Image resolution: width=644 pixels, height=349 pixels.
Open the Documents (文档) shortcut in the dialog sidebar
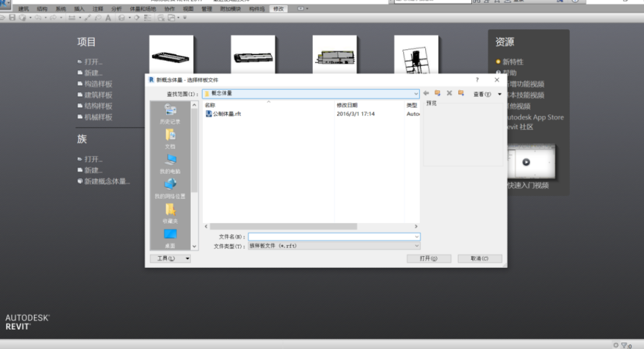click(x=170, y=138)
